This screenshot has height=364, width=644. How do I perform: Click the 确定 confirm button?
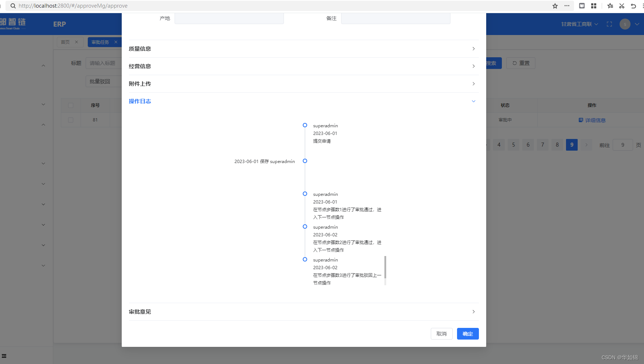(x=468, y=334)
